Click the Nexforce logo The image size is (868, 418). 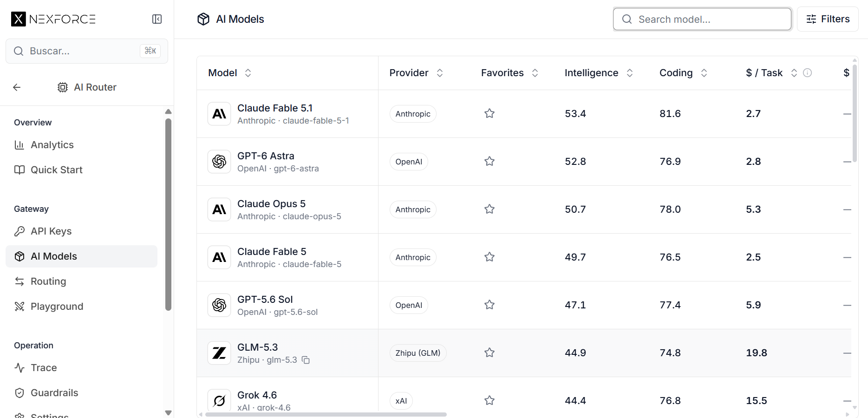[x=53, y=19]
